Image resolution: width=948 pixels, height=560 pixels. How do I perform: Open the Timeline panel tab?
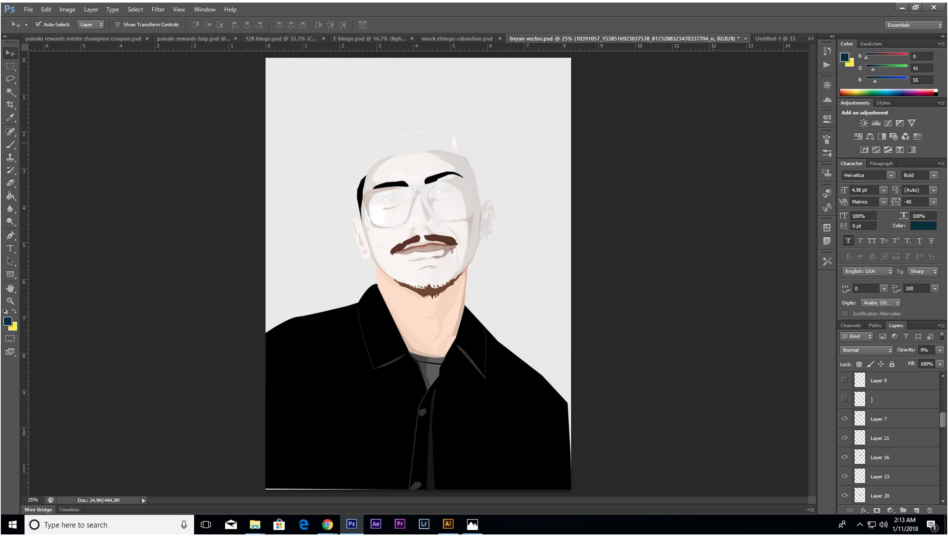69,509
